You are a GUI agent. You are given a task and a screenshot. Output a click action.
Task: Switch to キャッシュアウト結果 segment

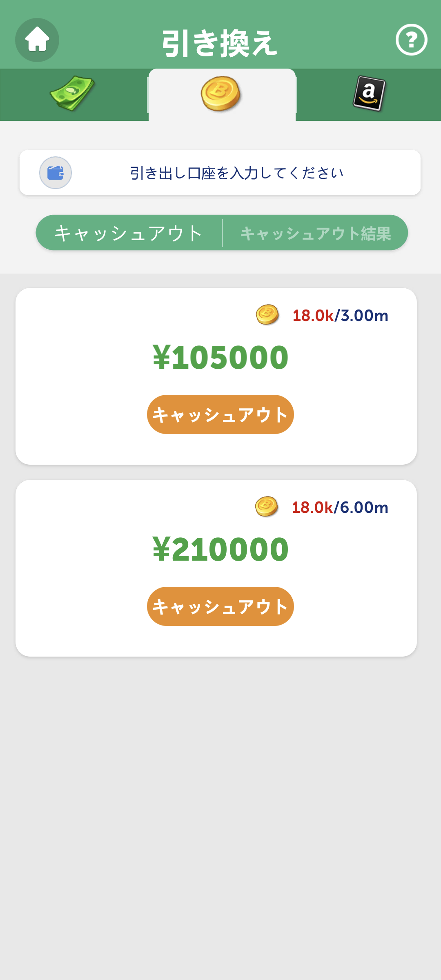[x=315, y=233]
